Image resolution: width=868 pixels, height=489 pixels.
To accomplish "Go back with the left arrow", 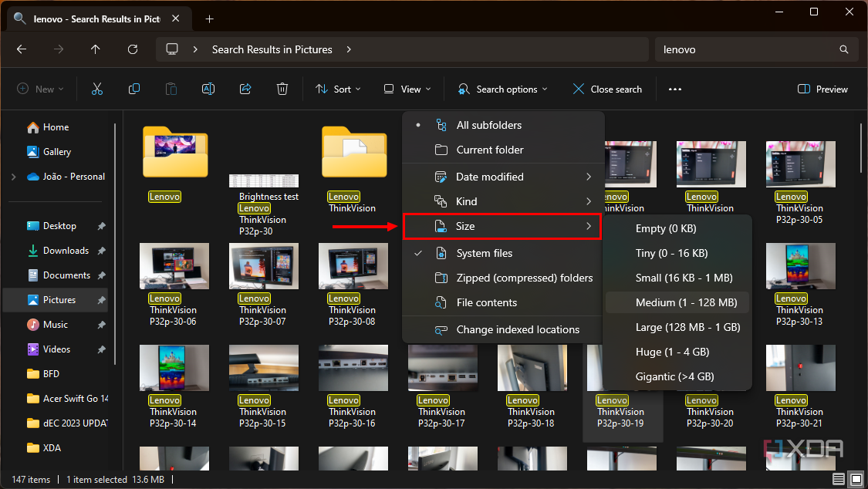I will [x=22, y=49].
